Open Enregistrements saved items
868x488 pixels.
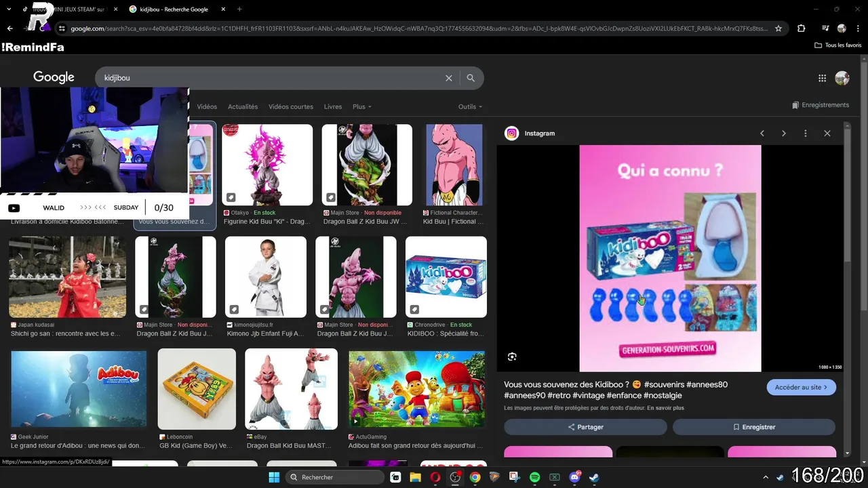click(x=821, y=105)
